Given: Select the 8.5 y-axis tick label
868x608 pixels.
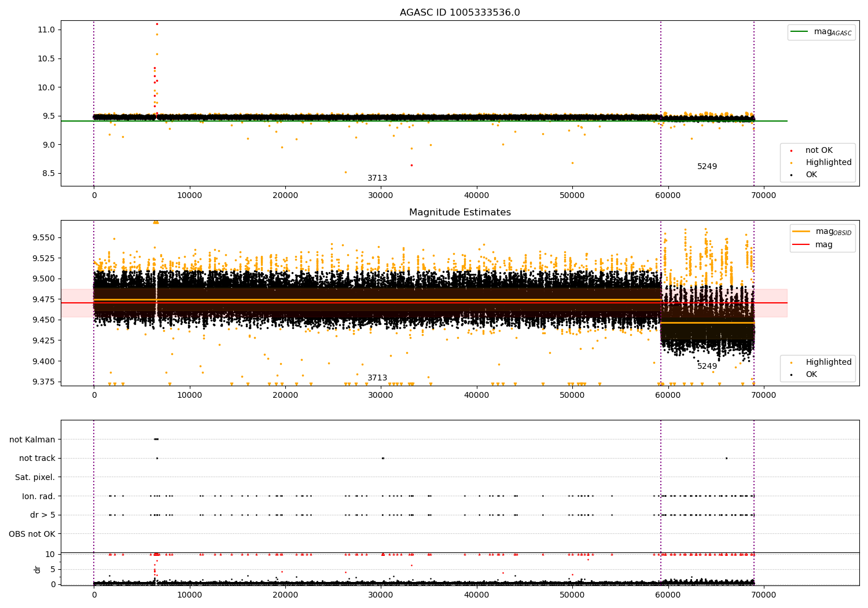Looking at the screenshot, I should tap(47, 173).
